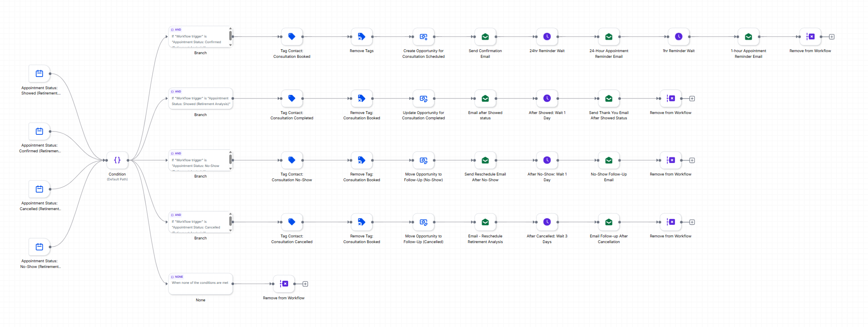The height and width of the screenshot is (327, 868).
Task: Open Move Opportunity to Follow-Up (No-Show) action
Action: tap(423, 160)
